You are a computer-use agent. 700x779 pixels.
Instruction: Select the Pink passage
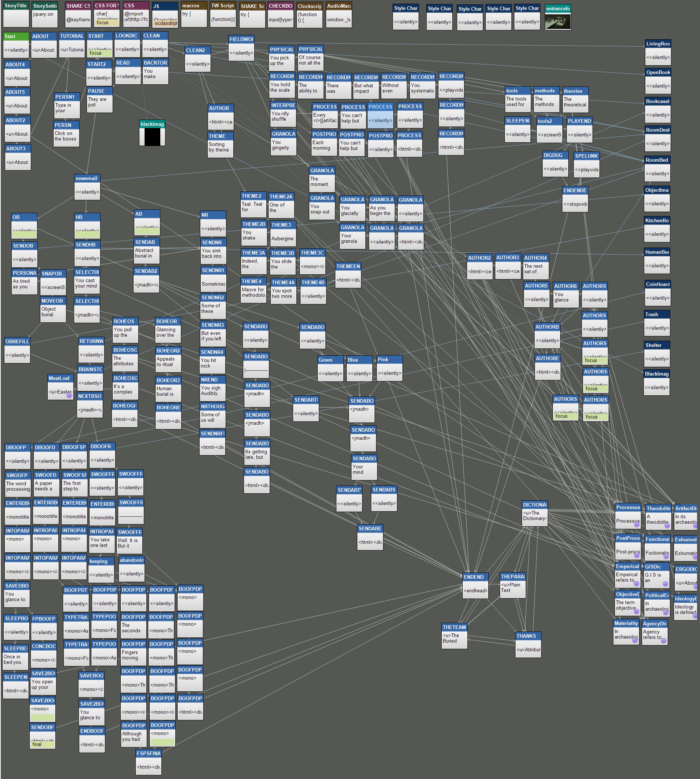click(x=390, y=368)
